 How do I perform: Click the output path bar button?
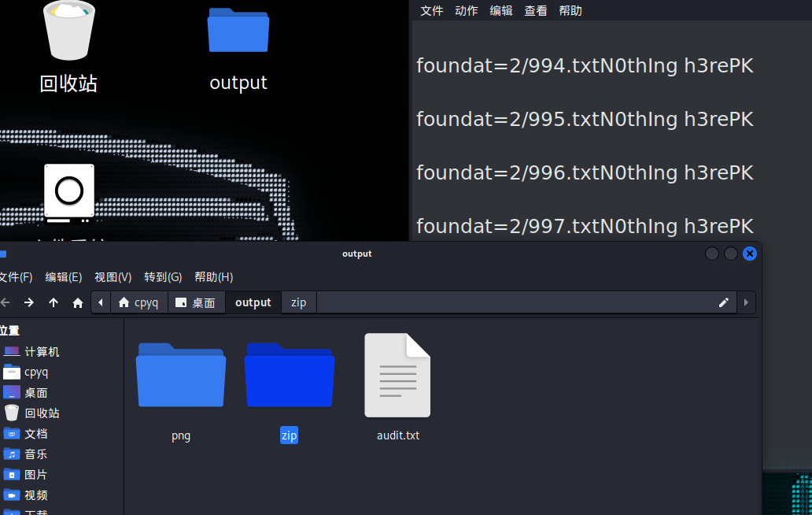253,302
